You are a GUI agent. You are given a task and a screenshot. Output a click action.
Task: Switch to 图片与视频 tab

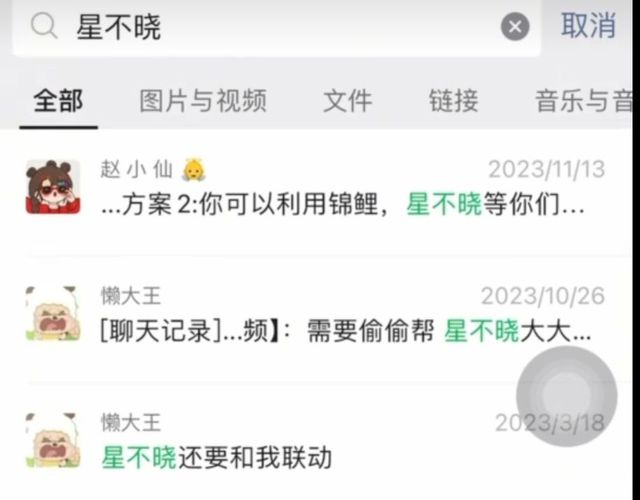(x=203, y=100)
